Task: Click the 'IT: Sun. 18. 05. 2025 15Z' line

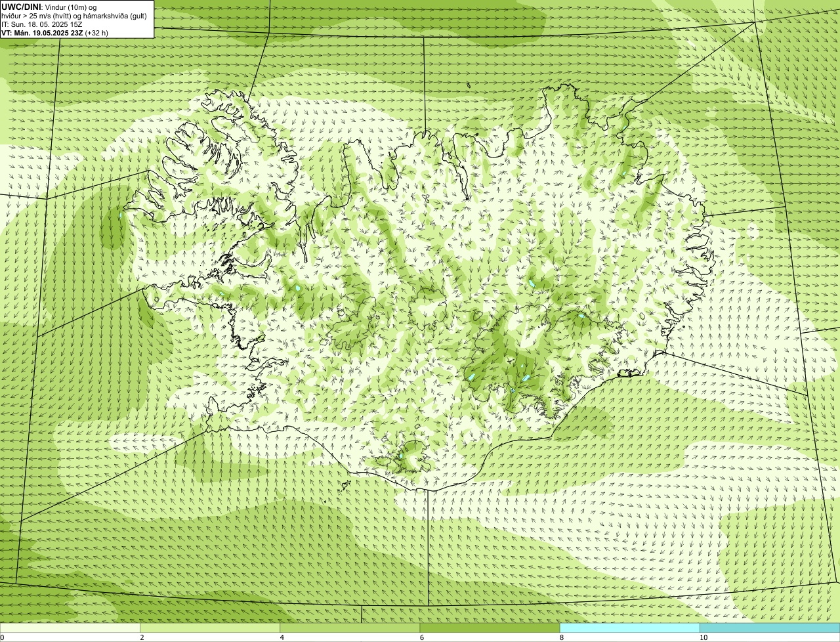Action: click(x=41, y=24)
